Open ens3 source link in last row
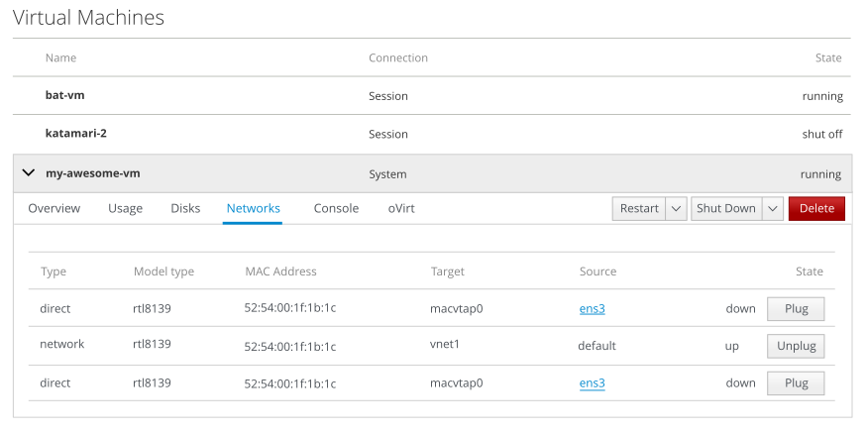Viewport: 868px width, 433px height. (592, 383)
